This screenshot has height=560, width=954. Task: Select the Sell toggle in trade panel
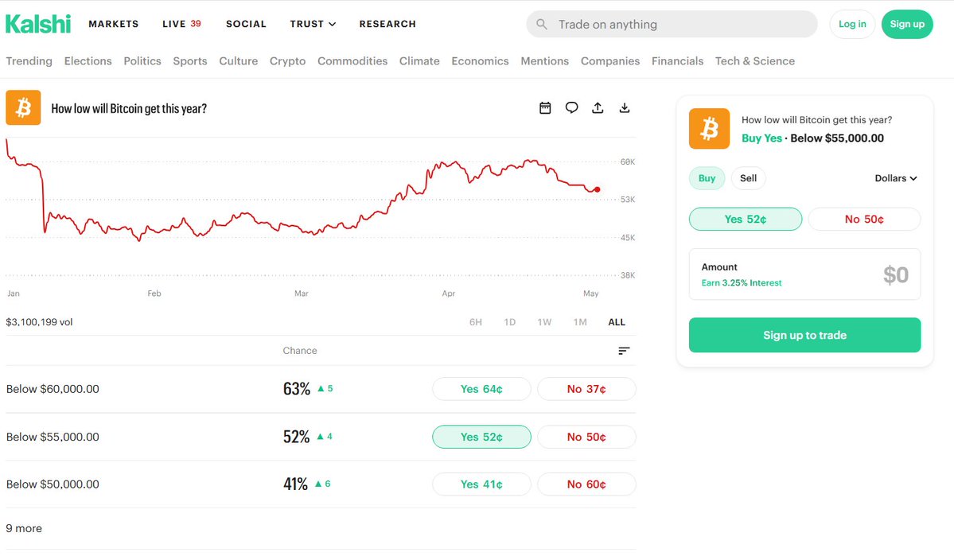749,178
